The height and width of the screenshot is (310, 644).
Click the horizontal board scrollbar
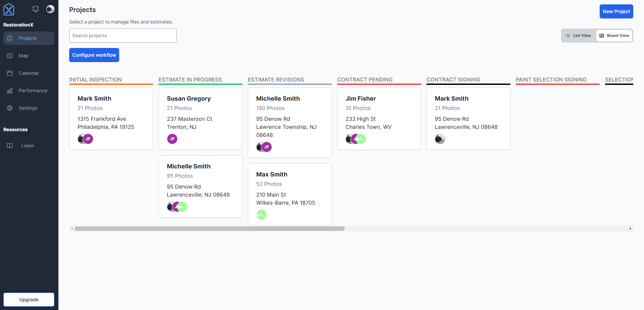[210, 229]
